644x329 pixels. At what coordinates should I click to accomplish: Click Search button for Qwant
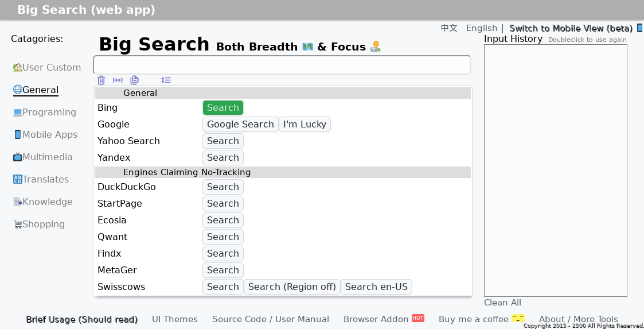click(x=223, y=237)
